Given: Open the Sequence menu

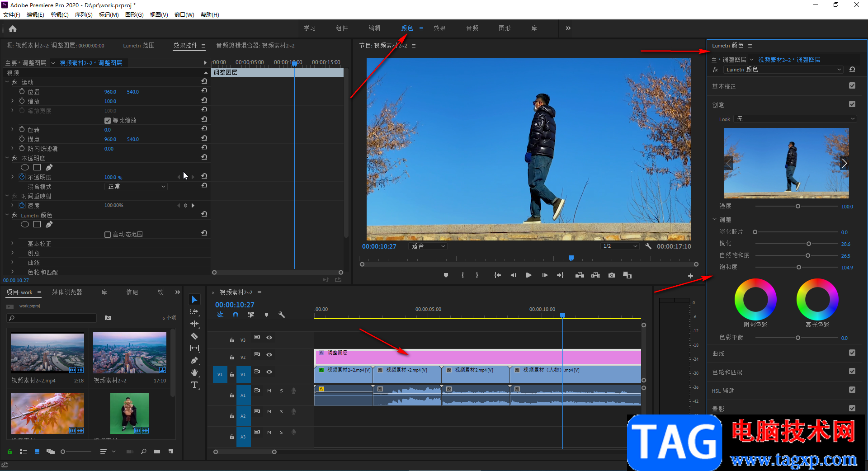Looking at the screenshot, I should tap(84, 15).
